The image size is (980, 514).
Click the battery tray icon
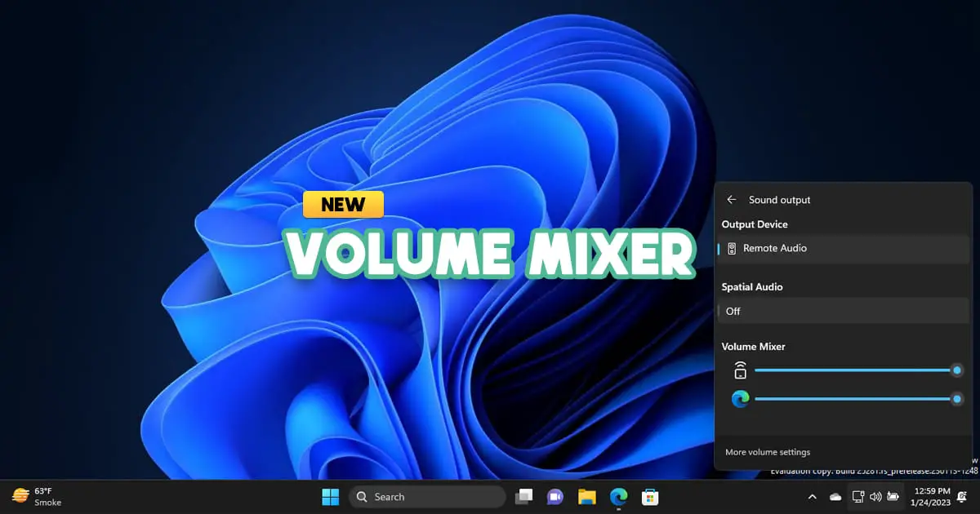click(x=893, y=496)
